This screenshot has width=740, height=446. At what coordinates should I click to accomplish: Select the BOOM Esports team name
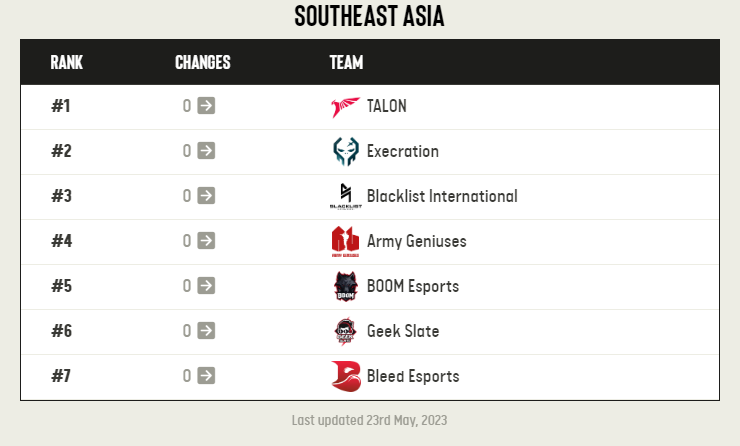coord(413,286)
